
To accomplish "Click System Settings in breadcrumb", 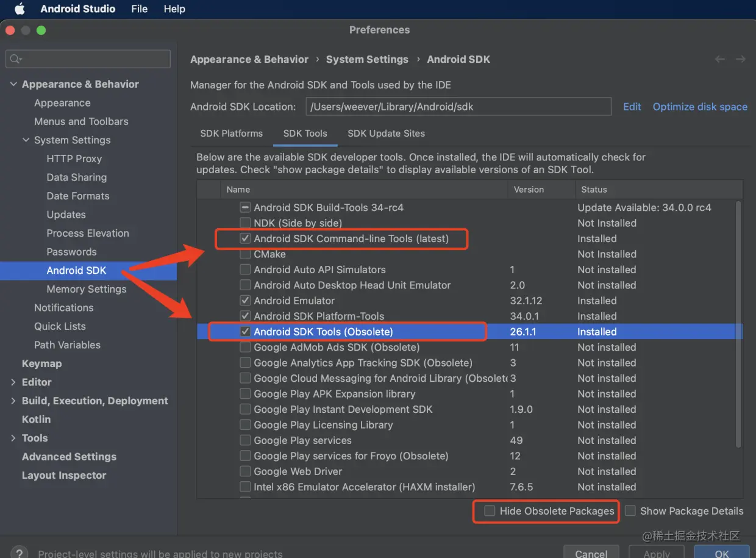I will (x=367, y=59).
